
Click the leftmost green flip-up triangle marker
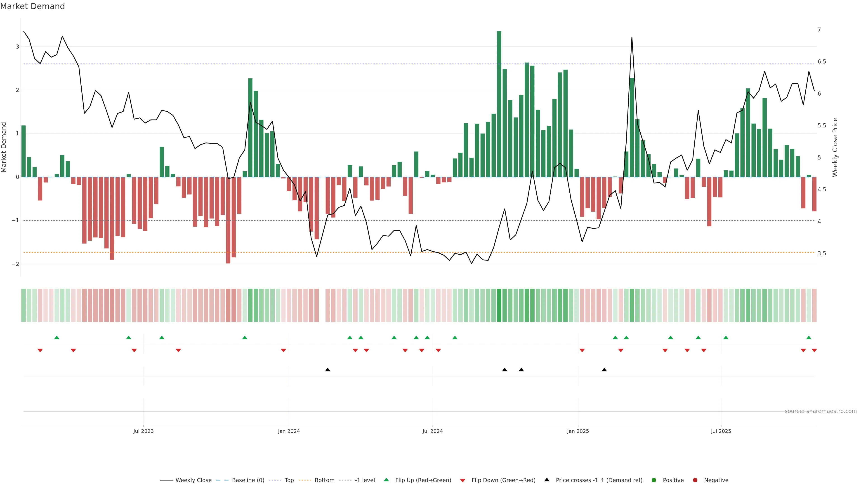coord(57,338)
